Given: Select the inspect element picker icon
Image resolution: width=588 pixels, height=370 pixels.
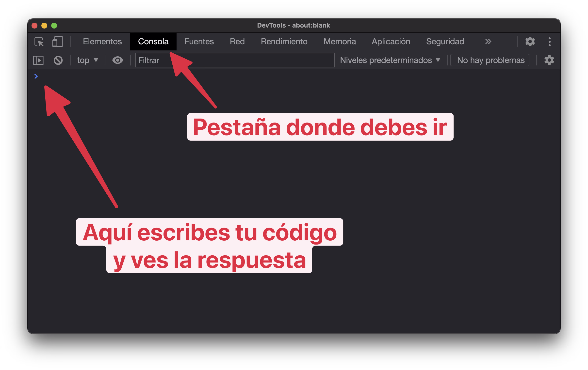Looking at the screenshot, I should 39,42.
